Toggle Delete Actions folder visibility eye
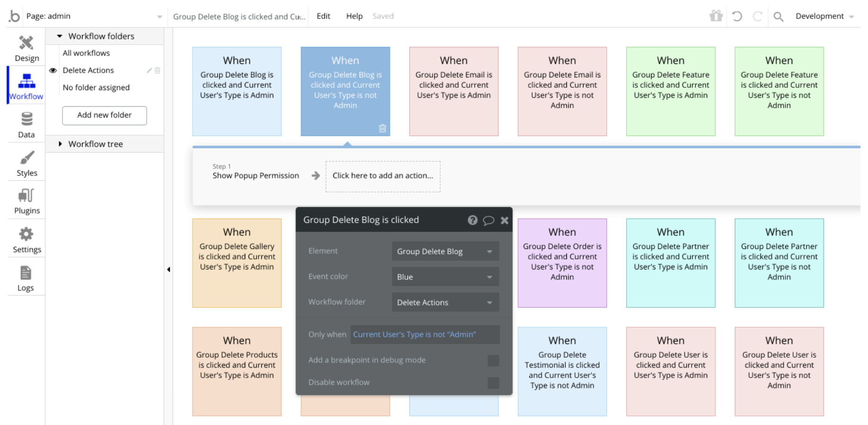This screenshot has width=868, height=425. (x=53, y=70)
